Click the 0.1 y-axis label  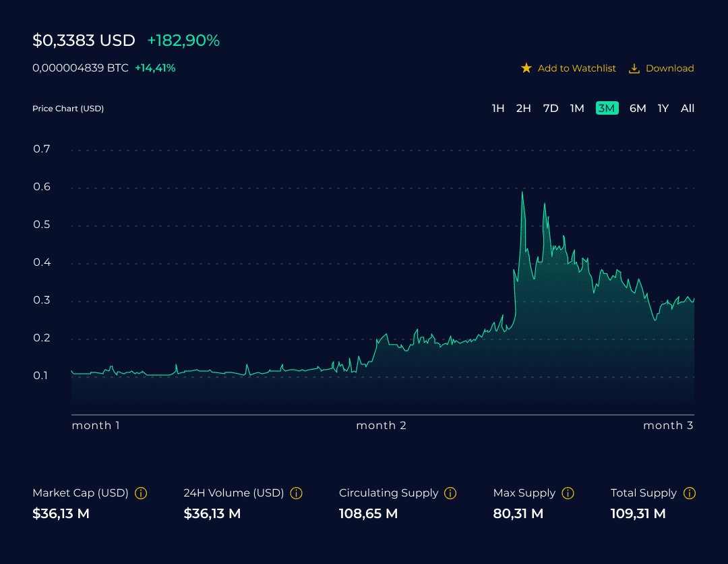pyautogui.click(x=40, y=375)
